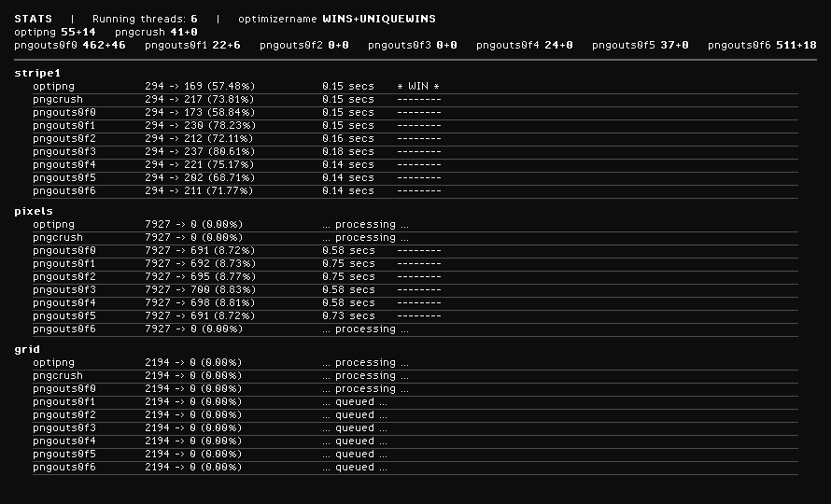The height and width of the screenshot is (504, 831).
Task: Select the WINS+UNIQUEWINS optimizername value
Action: [378, 19]
